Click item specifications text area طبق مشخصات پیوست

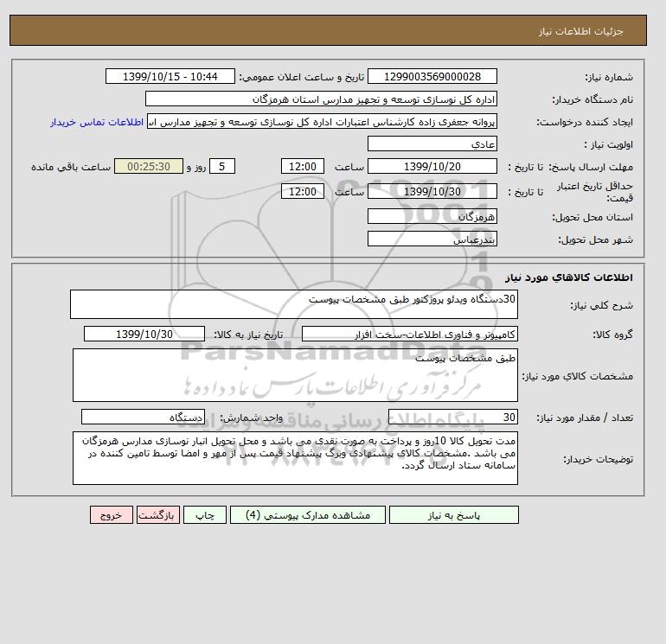[295, 375]
